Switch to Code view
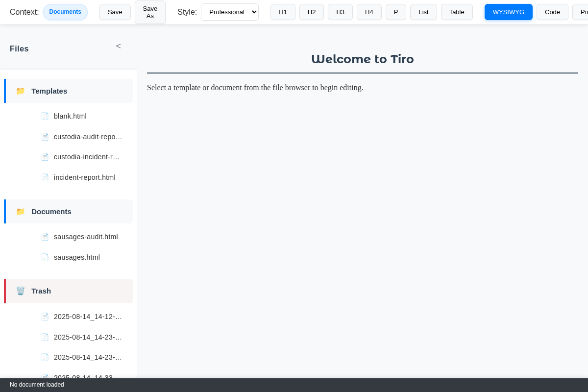This screenshot has width=588, height=392. [x=552, y=12]
